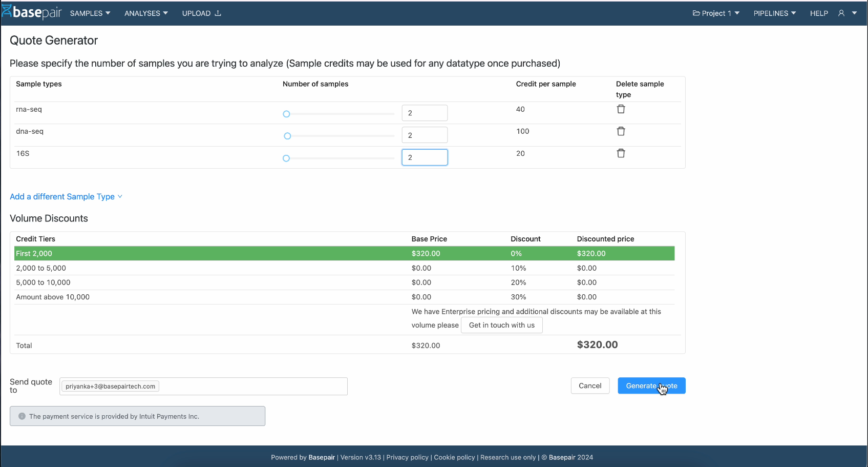Open the Help menu item
The image size is (868, 467).
[x=819, y=13]
